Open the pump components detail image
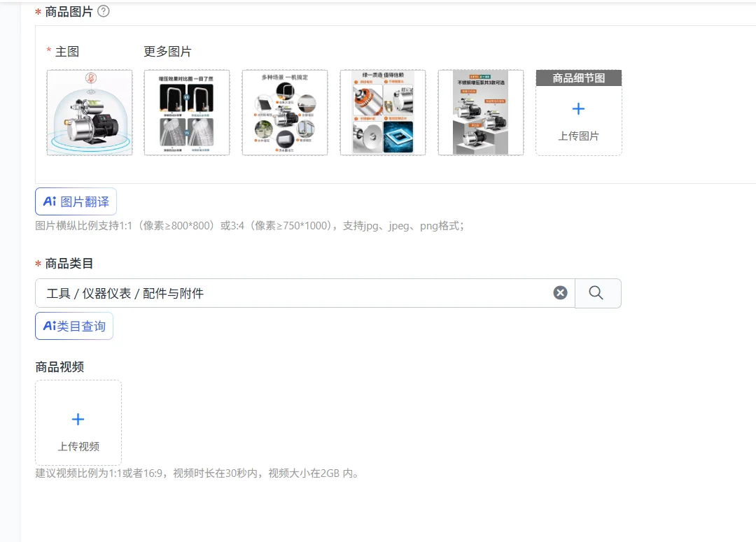Viewport: 756px width, 542px height. [x=383, y=113]
